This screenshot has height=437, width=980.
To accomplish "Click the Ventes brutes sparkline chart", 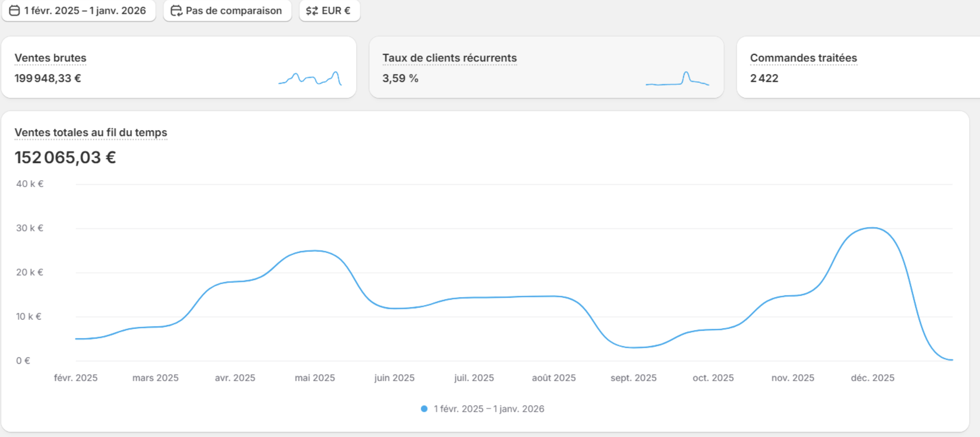I will tap(310, 78).
